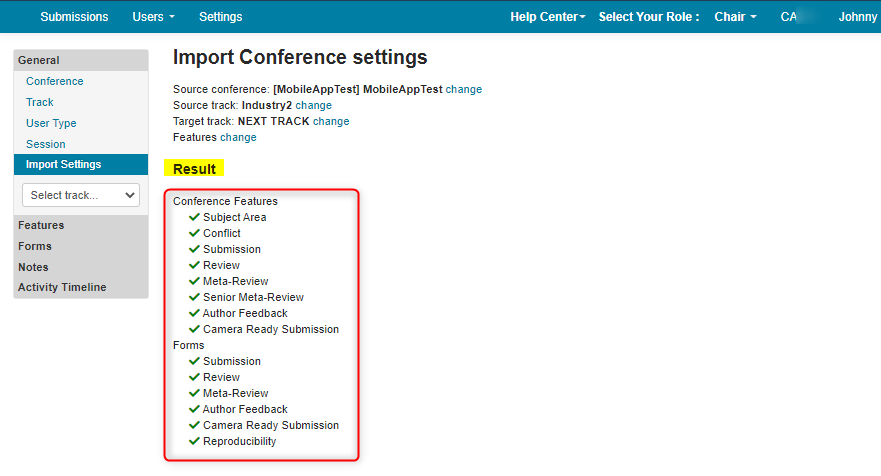Click the checkmark next to Forms Meta-Review

click(194, 393)
